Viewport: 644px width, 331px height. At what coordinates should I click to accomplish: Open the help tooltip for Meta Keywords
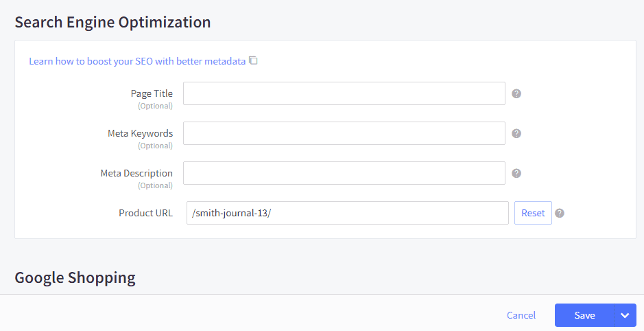[516, 134]
